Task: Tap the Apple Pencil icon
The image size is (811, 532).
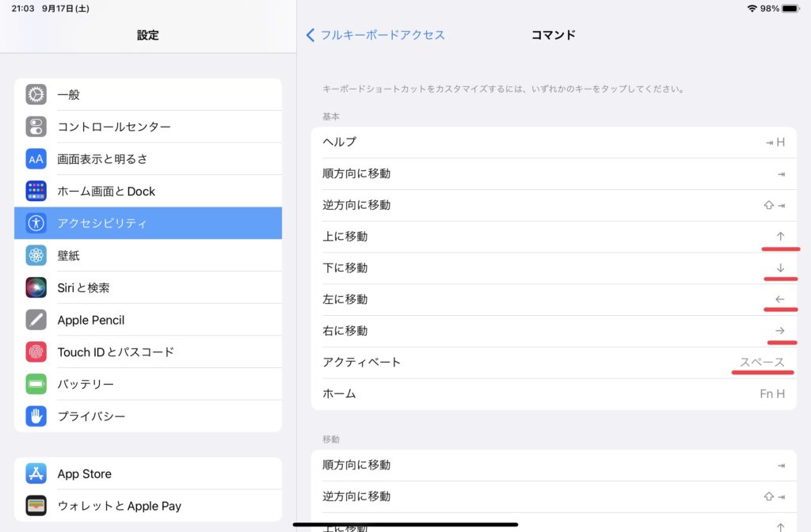Action: point(36,320)
